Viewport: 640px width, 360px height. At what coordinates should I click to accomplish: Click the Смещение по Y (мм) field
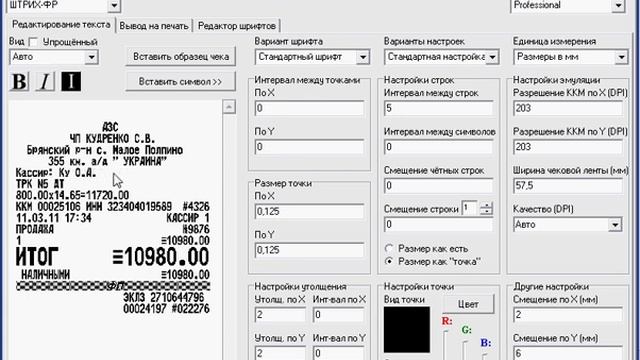pos(568,353)
